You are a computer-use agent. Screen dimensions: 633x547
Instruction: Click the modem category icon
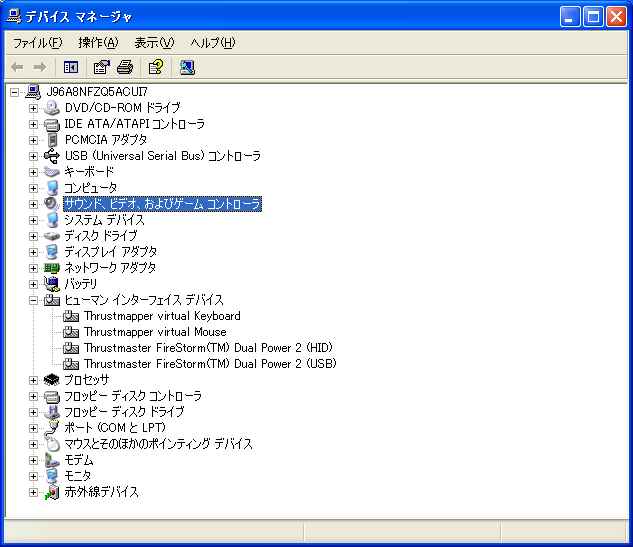[x=52, y=460]
